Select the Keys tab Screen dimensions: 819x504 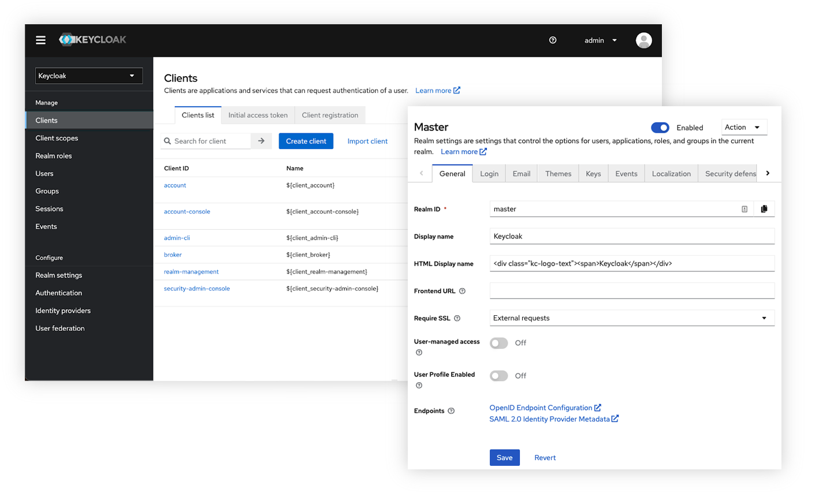pyautogui.click(x=593, y=173)
